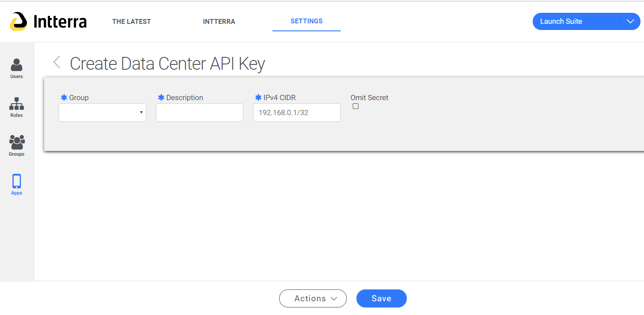Click the Omit Secret label
Screen dimensions: 644x315
(369, 97)
